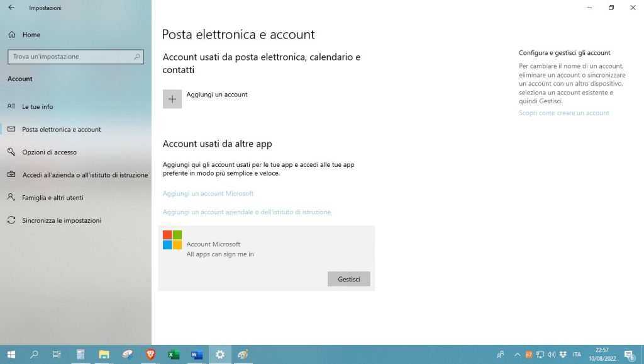Select Le tue info in the sidebar
Image resolution: width=644 pixels, height=364 pixels.
[x=37, y=106]
